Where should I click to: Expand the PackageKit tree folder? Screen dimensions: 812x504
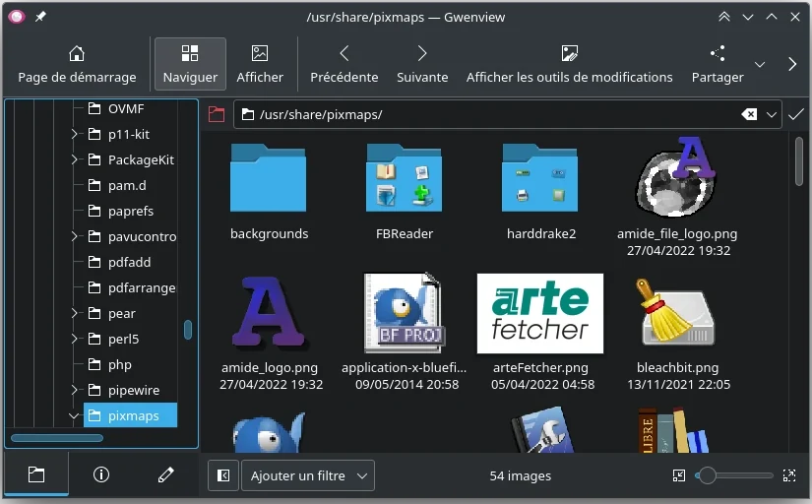(74, 159)
